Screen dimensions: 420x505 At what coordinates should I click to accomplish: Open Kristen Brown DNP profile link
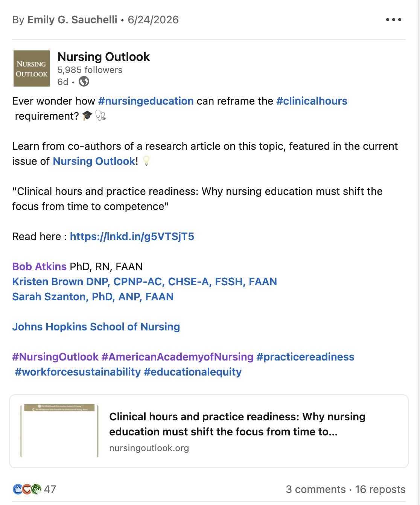click(145, 281)
